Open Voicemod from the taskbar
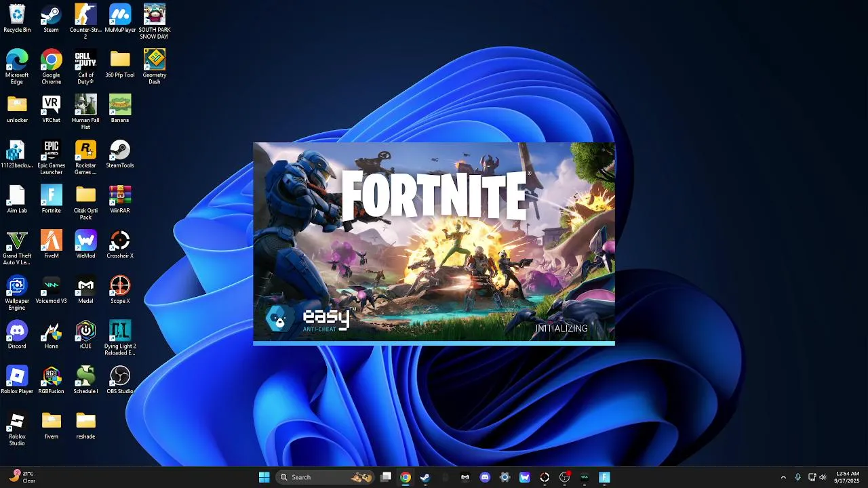 (x=585, y=477)
